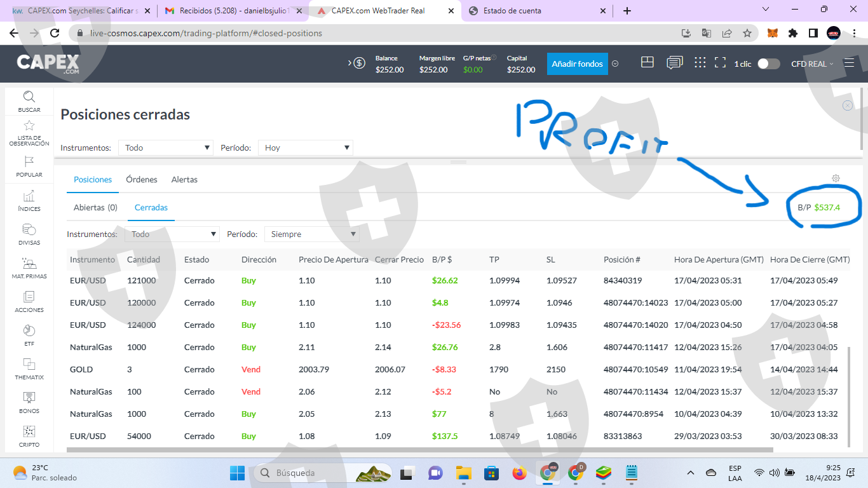
Task: Close the Posiciones cerradas panel
Action: (848, 105)
